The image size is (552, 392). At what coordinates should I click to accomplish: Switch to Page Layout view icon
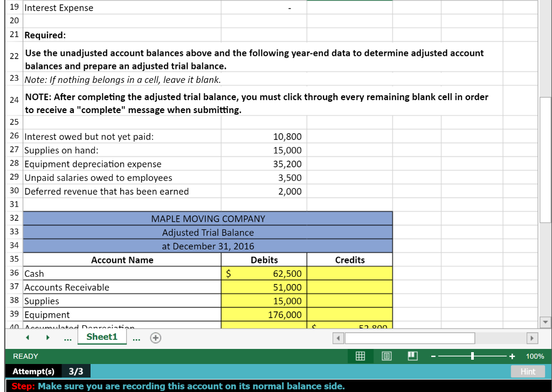click(387, 356)
